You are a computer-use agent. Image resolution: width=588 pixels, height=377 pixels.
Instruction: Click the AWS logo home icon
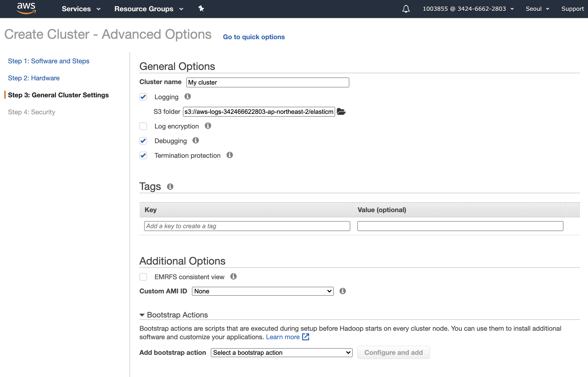pos(26,8)
